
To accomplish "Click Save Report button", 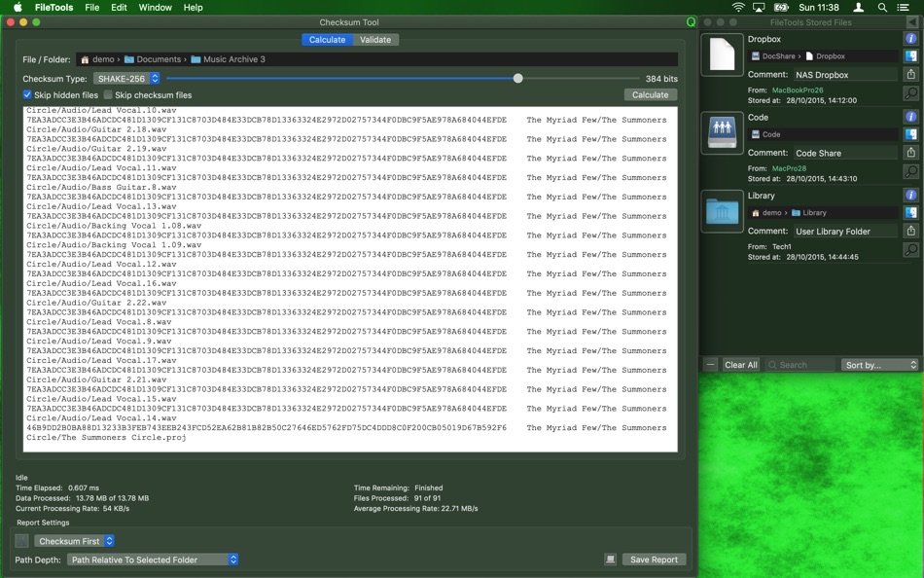I will [x=654, y=560].
